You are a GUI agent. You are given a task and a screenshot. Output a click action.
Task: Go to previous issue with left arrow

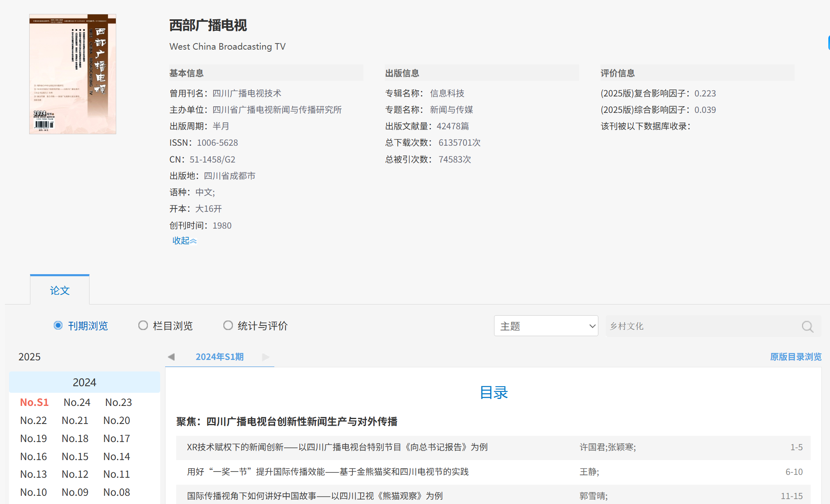(x=171, y=357)
